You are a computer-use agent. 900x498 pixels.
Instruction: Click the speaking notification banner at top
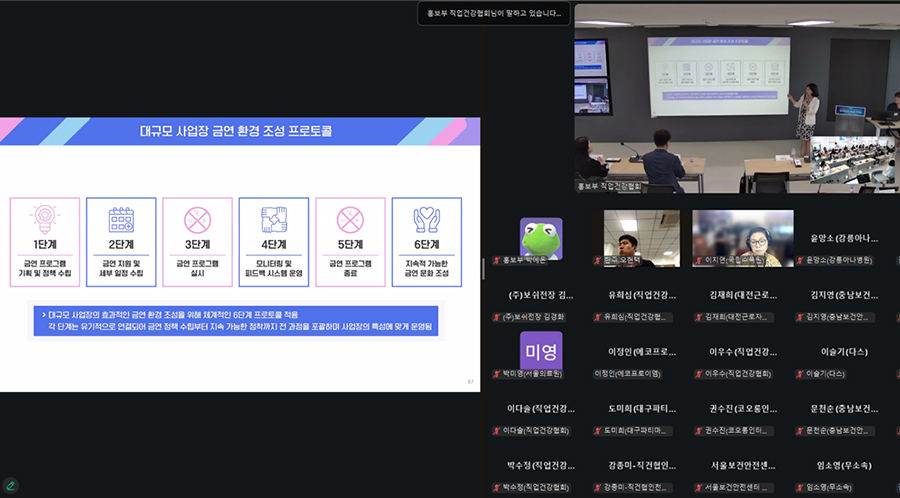[494, 13]
